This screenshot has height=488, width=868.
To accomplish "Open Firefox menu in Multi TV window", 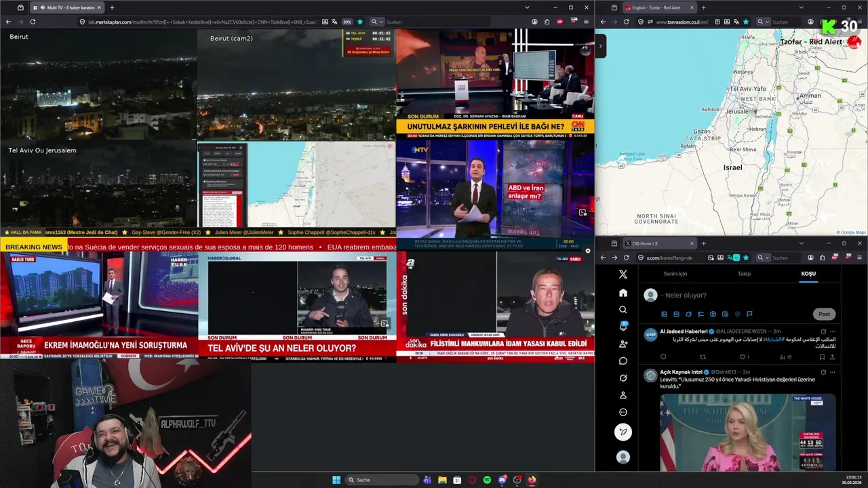I will 587,22.
